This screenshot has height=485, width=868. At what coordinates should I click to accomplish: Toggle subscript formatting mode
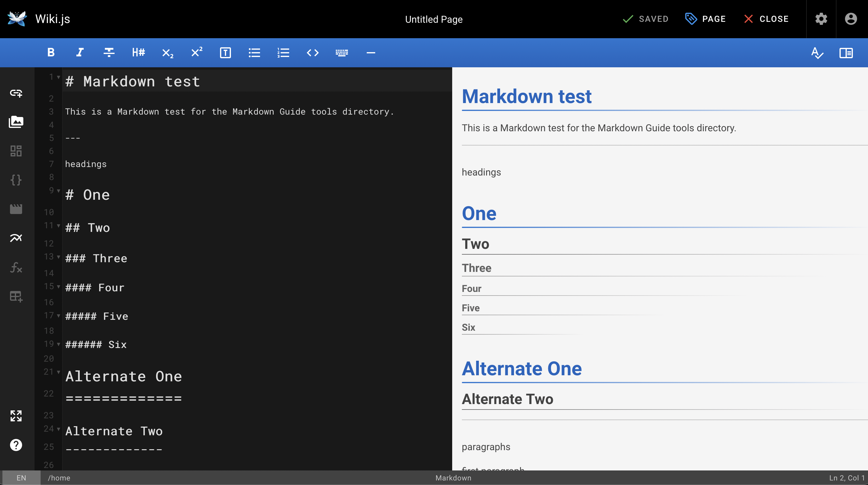(x=168, y=52)
